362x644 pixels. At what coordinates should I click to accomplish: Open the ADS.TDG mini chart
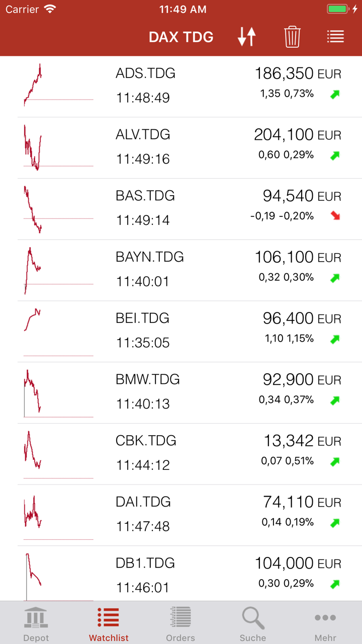58,86
